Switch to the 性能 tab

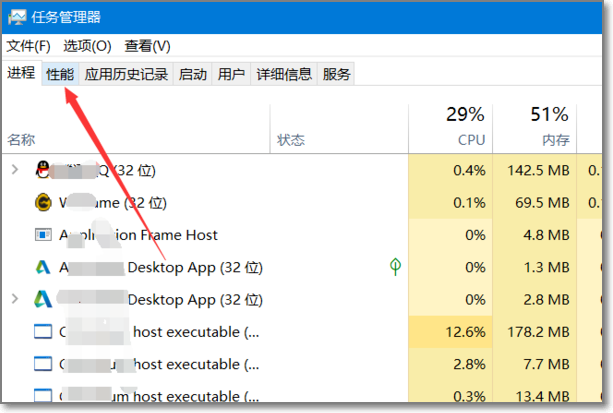pyautogui.click(x=60, y=74)
